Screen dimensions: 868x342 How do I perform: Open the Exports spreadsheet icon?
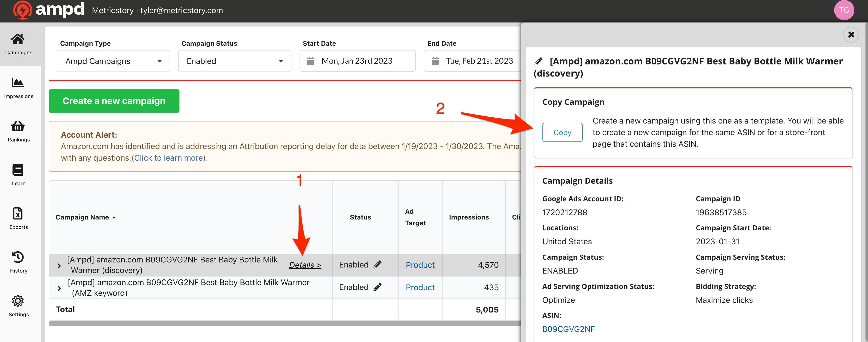(18, 213)
